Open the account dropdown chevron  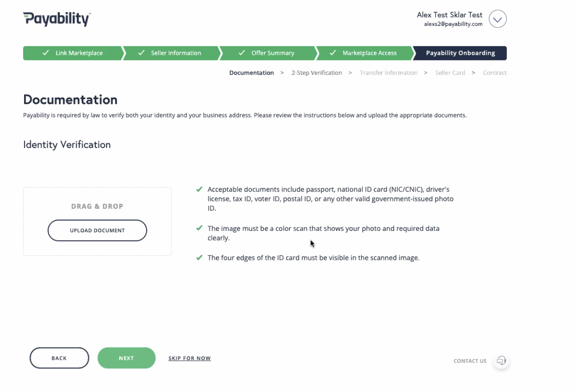tap(497, 19)
